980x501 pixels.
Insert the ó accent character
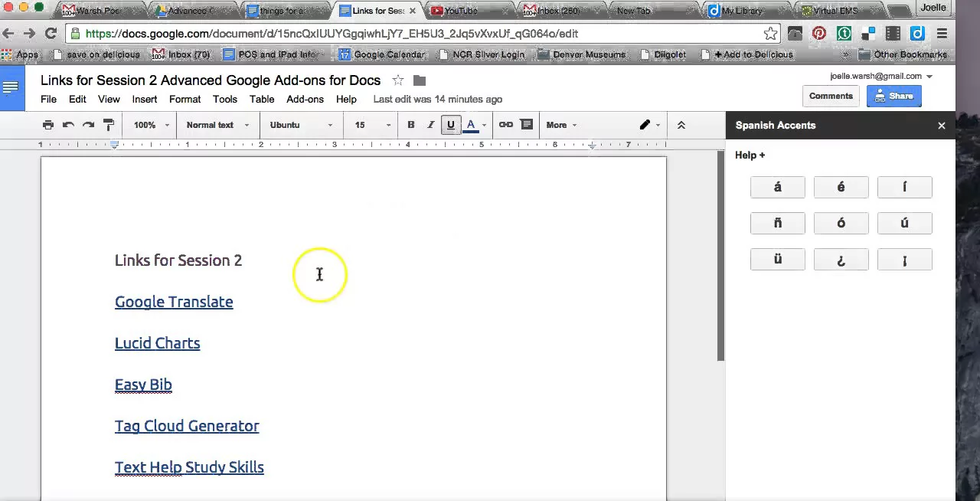tap(841, 223)
